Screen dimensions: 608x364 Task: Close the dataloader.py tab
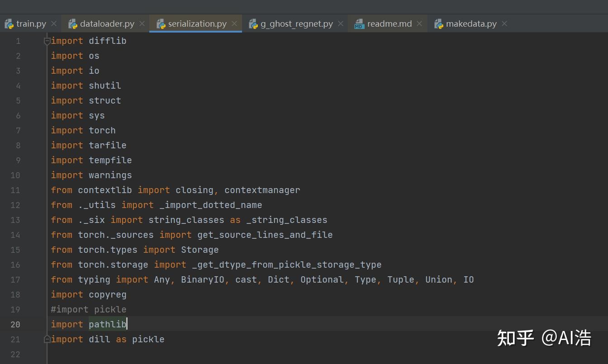point(142,24)
